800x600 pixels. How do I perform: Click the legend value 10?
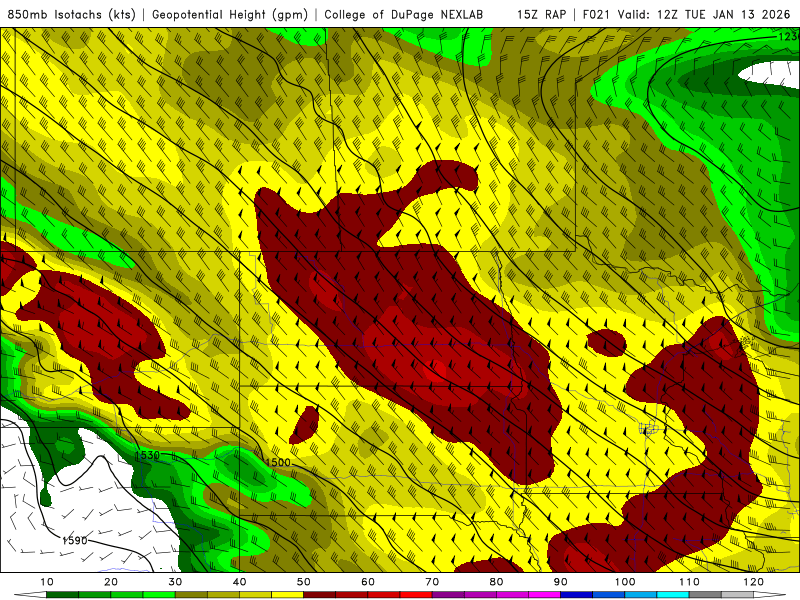47,582
